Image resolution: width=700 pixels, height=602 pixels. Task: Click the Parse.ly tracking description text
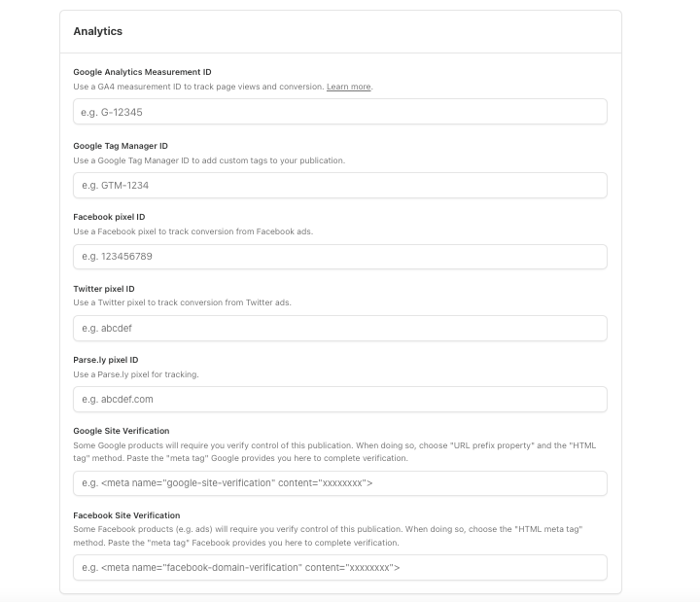click(136, 374)
